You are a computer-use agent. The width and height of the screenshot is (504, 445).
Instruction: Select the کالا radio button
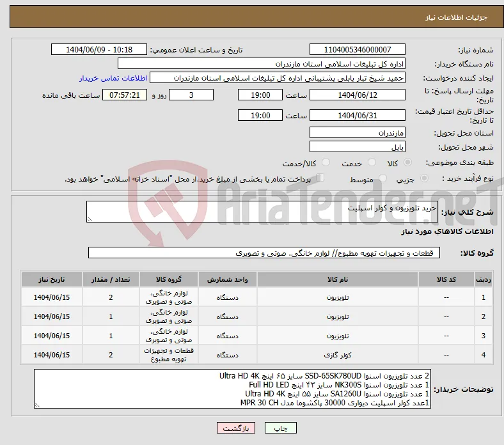tap(407, 162)
